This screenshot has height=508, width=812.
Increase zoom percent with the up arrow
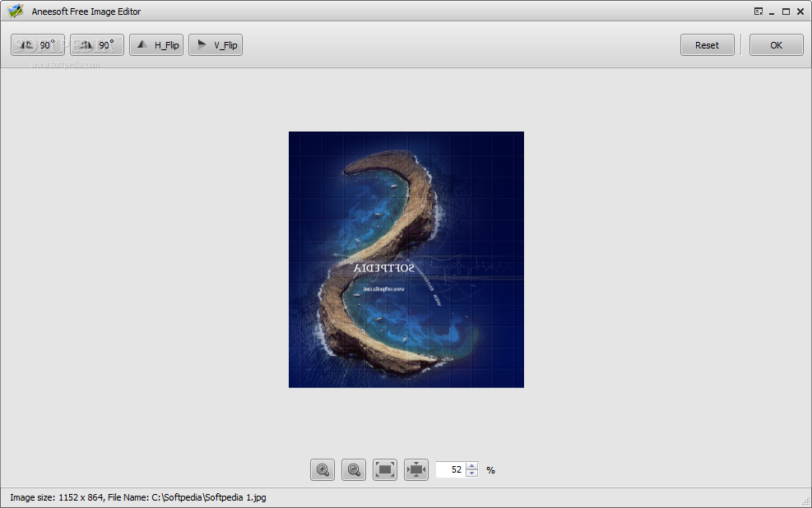pos(471,466)
